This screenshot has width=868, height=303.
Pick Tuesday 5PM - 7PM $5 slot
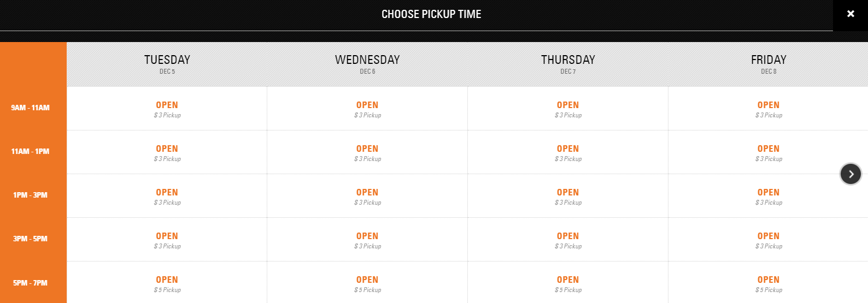(167, 283)
